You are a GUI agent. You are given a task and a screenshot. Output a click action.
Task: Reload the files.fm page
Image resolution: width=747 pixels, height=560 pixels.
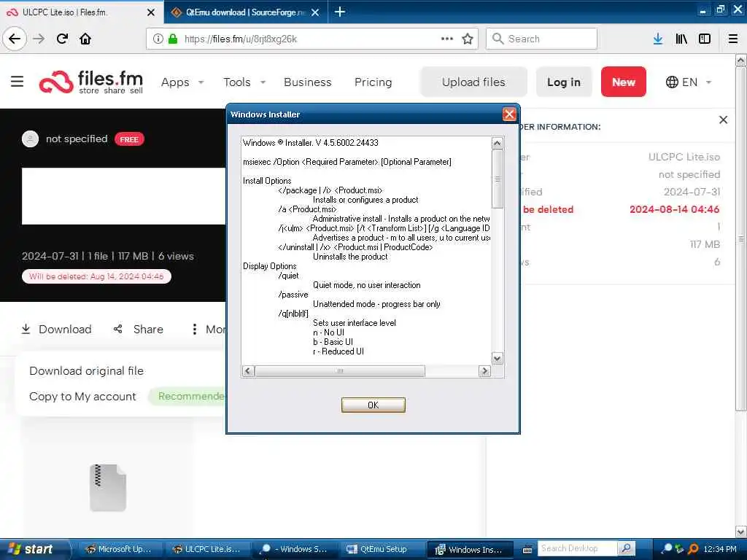point(62,39)
